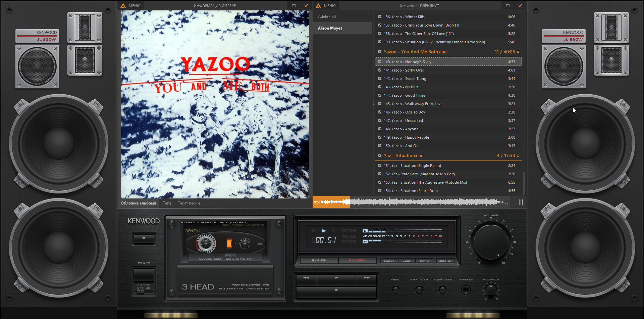Switch to the Теги tab
Viewport: 644px width, 319px height.
(167, 203)
